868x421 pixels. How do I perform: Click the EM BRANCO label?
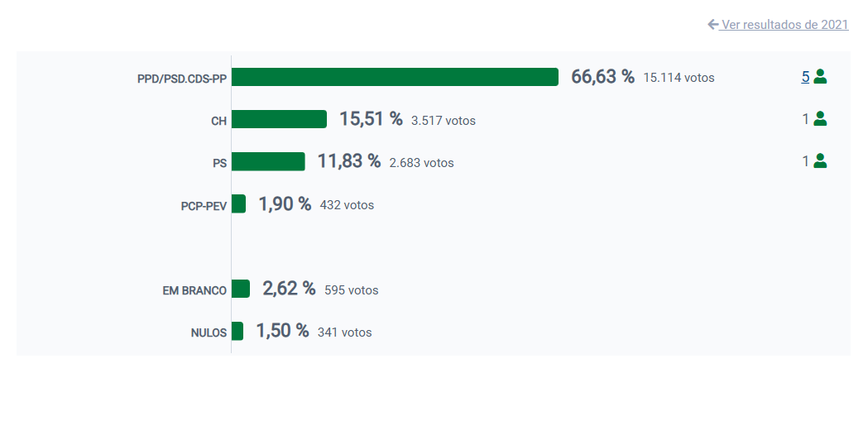click(194, 290)
